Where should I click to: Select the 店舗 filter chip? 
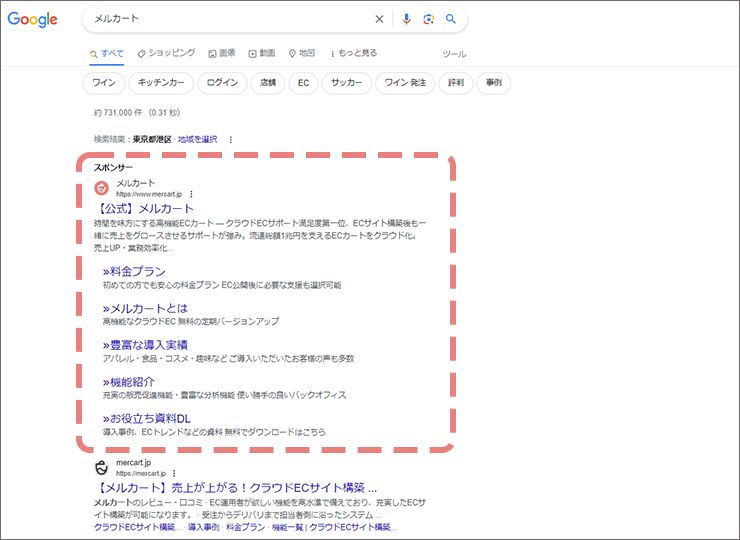(268, 83)
